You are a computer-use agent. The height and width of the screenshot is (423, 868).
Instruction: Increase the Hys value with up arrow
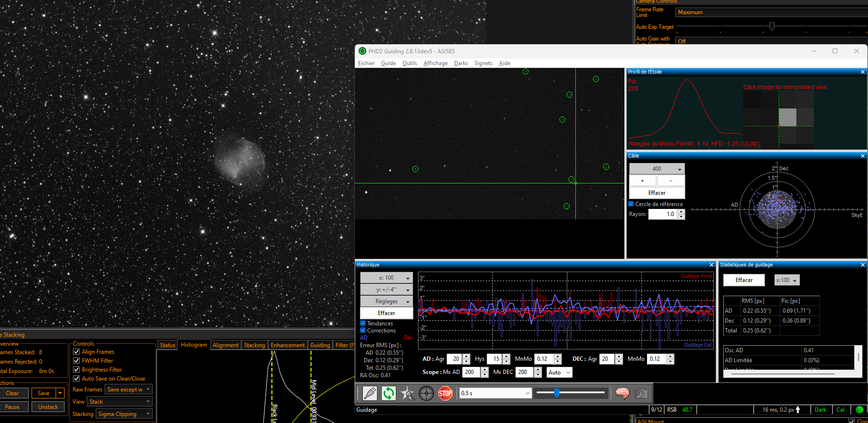click(507, 357)
